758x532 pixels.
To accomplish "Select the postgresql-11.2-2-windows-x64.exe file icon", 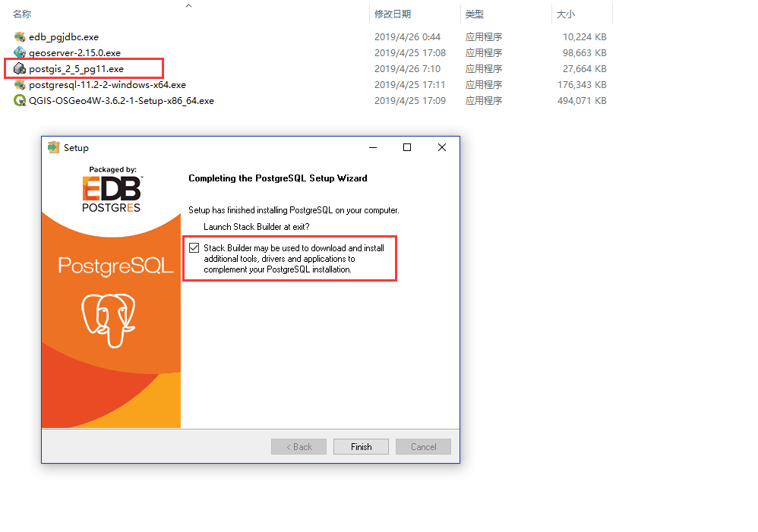I will pyautogui.click(x=19, y=84).
